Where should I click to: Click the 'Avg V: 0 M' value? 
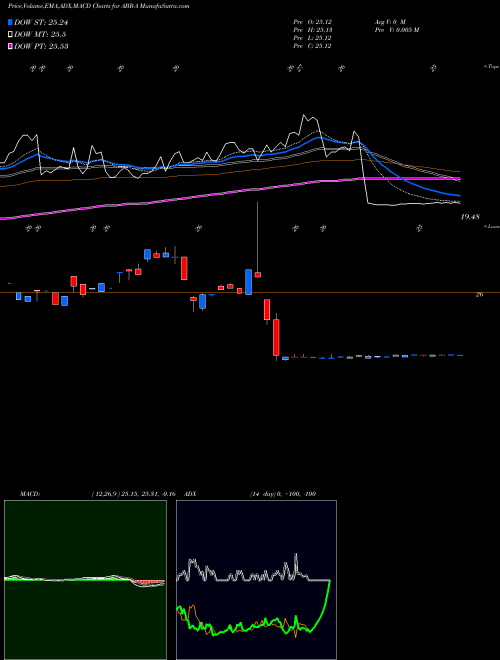390,21
